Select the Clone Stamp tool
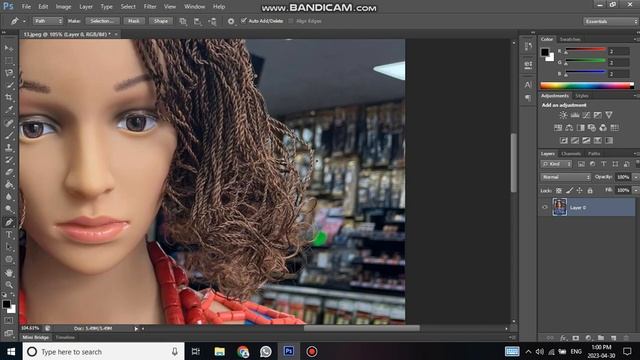 pos(9,147)
